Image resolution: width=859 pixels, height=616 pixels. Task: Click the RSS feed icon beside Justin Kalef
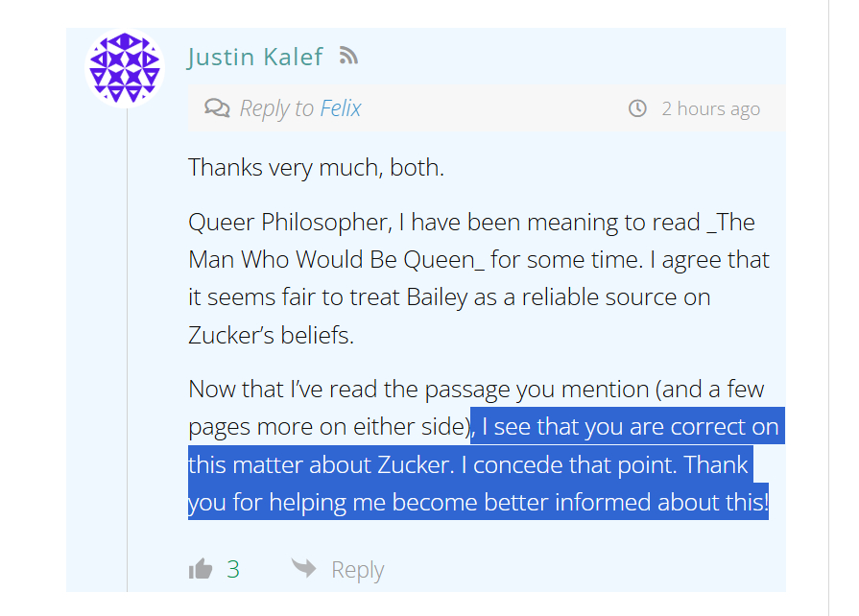pyautogui.click(x=348, y=57)
